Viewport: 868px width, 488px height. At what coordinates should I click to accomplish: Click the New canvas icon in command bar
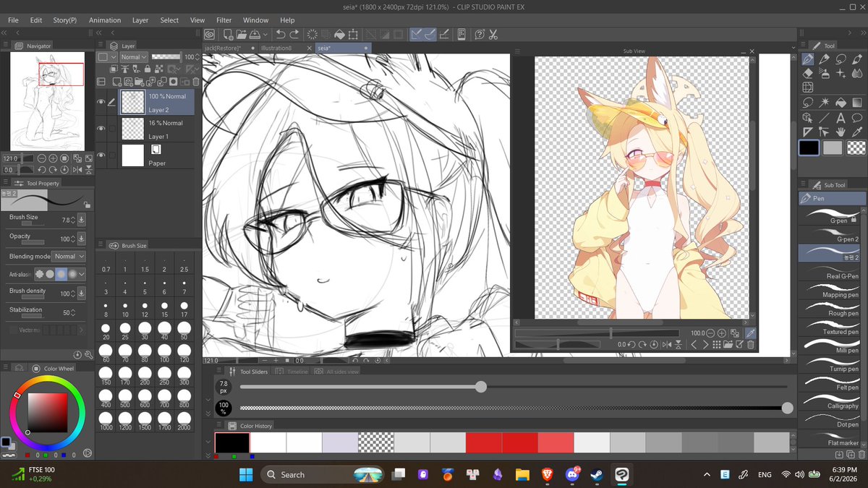[228, 34]
